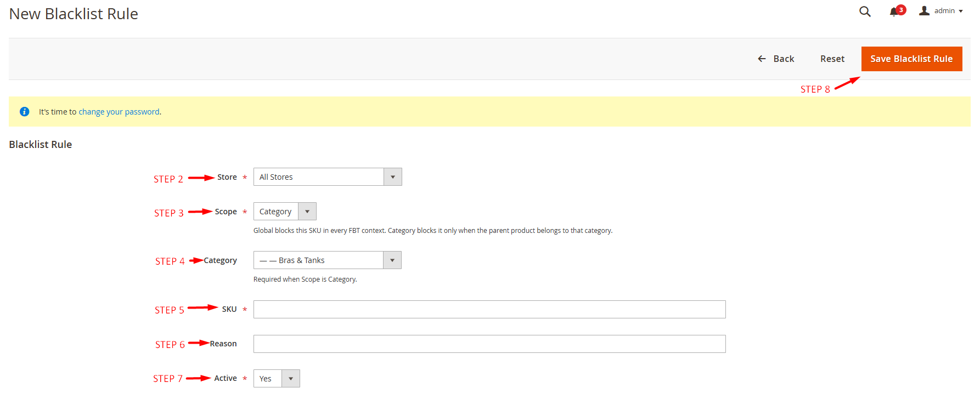Open the search magnifier icon
Screen dimensions: 980x405
point(865,12)
